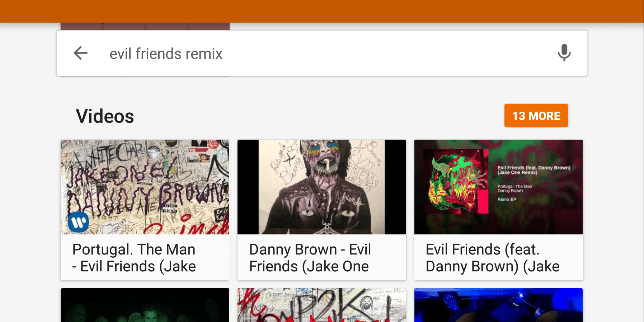The image size is (644, 322).
Task: Open the Danny Brown painted portrait thumbnail
Action: click(322, 187)
